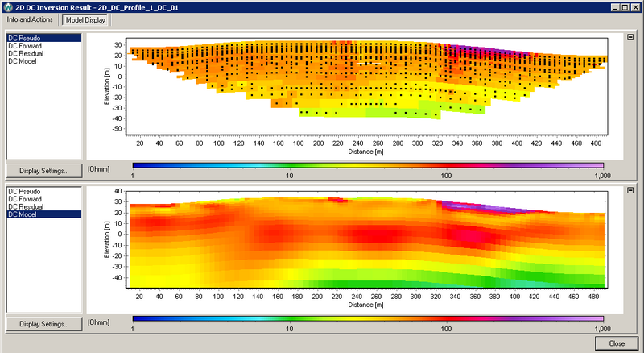This screenshot has height=353, width=644.
Task: Collapse the upper plot panel with minus button
Action: click(x=630, y=37)
